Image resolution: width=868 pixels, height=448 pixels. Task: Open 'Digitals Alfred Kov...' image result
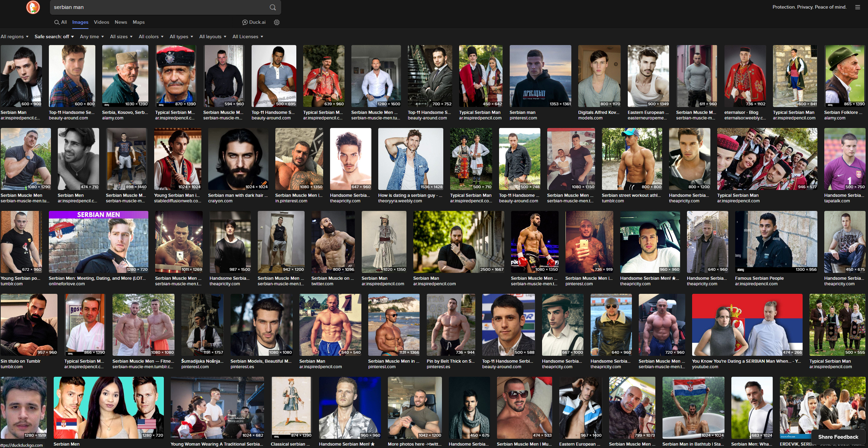point(599,76)
